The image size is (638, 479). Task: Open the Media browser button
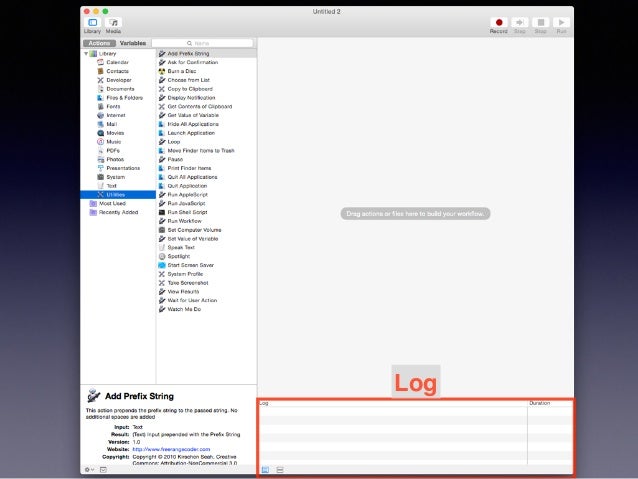point(114,23)
